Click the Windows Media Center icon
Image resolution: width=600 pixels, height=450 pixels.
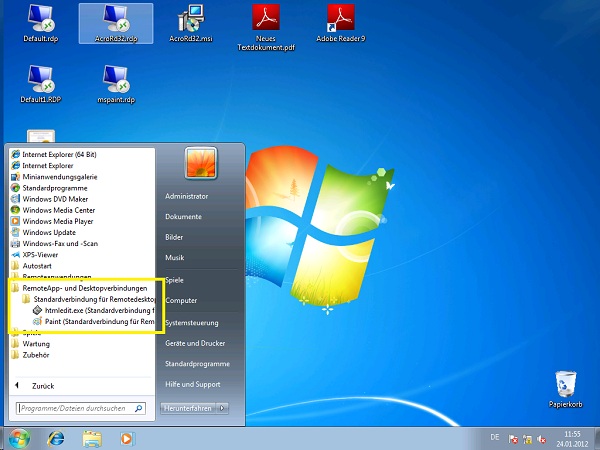(x=15, y=210)
